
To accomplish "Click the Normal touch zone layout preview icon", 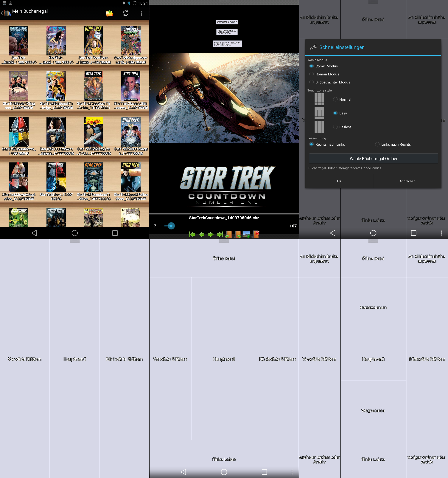I will (x=319, y=99).
